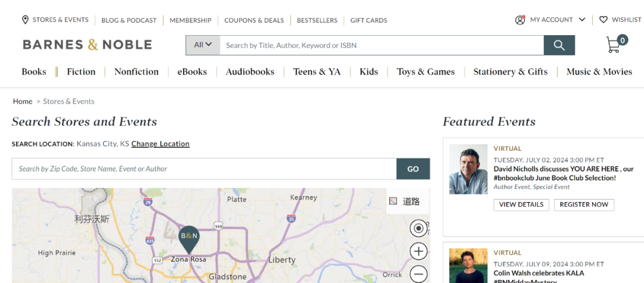This screenshot has height=283, width=644.
Task: Open the eBooks menu
Action: tap(192, 71)
